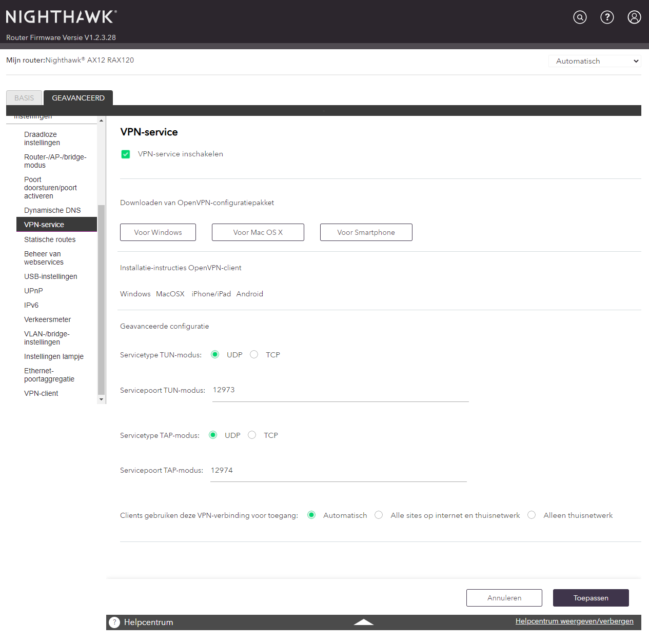Select UDP for Servicetype TUN-modus
The image size is (649, 644).
215,354
